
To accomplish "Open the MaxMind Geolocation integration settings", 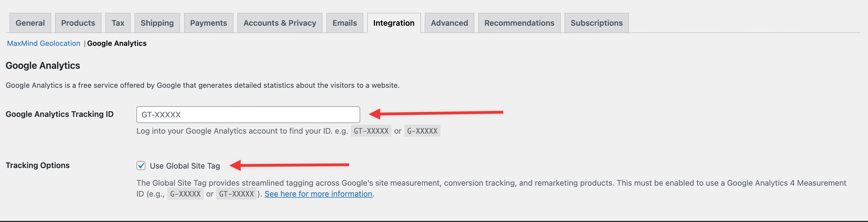I will point(43,43).
